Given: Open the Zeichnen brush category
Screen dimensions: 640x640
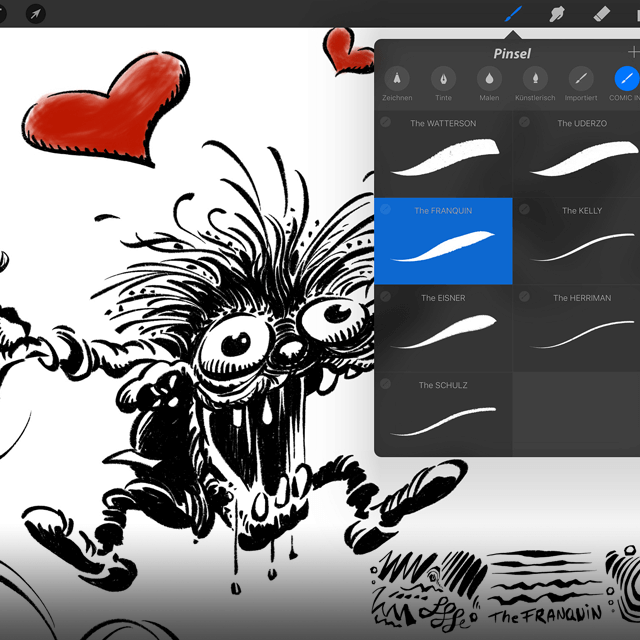Looking at the screenshot, I should tap(397, 85).
